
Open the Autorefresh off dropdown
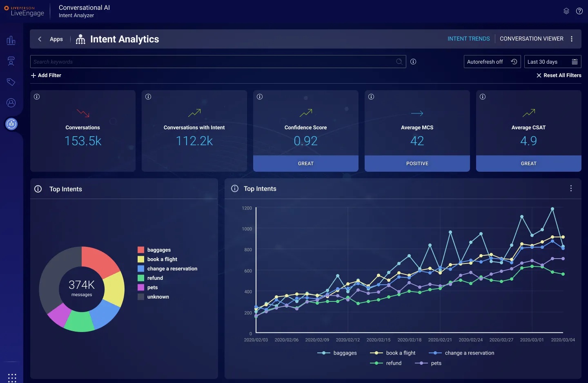[492, 62]
